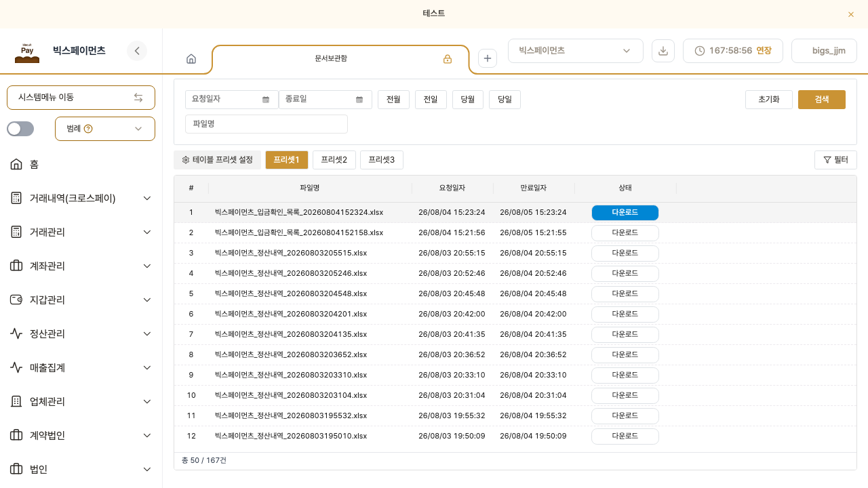This screenshot has height=488, width=868.
Task: Click the download icon in the top bar
Action: click(663, 51)
